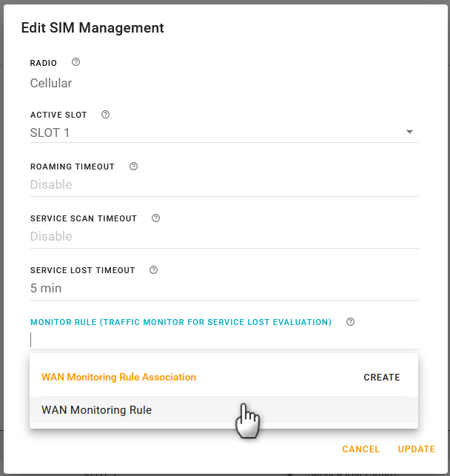Viewport: 450px width, 476px height.
Task: Open the Active Slot help tooltip icon
Action: coord(105,115)
